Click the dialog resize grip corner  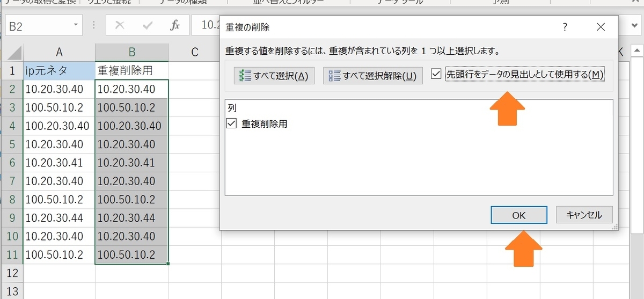pos(614,227)
